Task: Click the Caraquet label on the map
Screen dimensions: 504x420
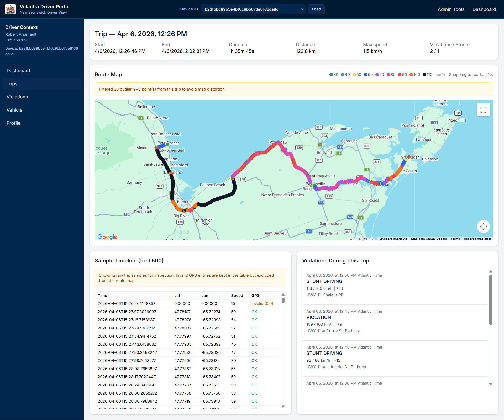Action: click(349, 141)
